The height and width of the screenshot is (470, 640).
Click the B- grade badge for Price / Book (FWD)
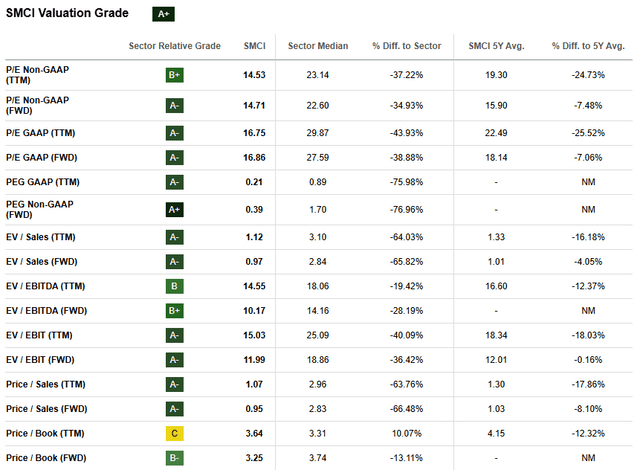click(x=175, y=459)
